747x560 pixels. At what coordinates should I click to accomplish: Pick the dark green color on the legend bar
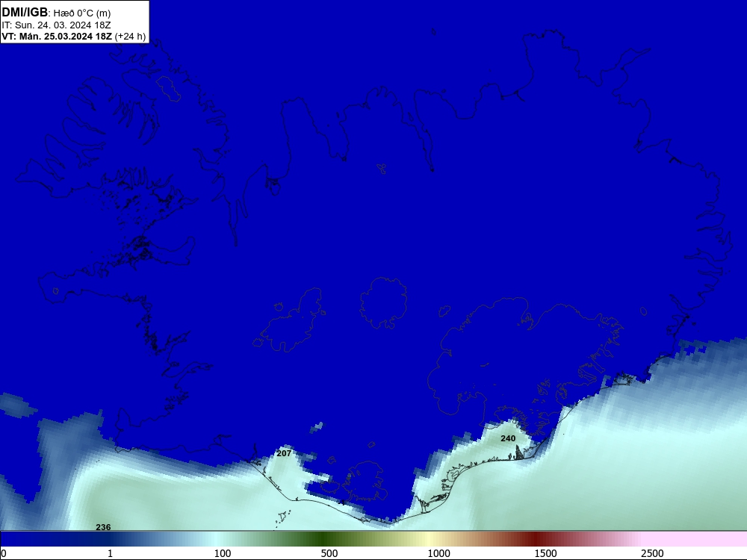324,538
